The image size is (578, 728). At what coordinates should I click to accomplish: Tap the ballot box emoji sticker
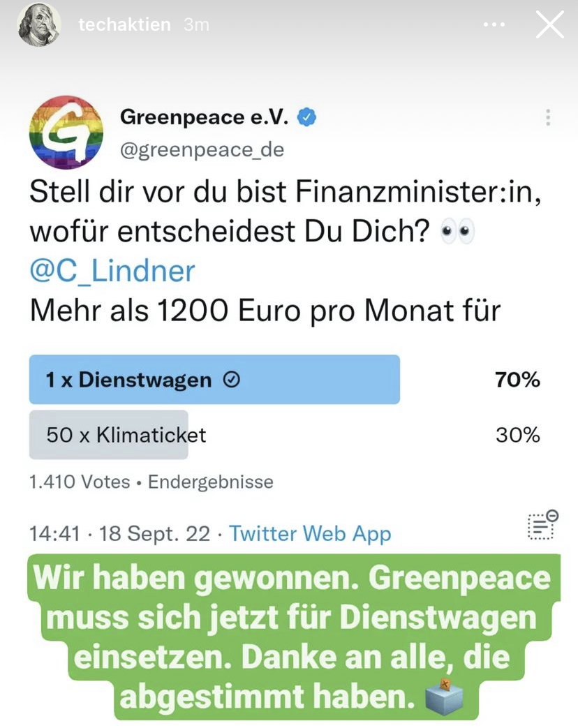[445, 697]
